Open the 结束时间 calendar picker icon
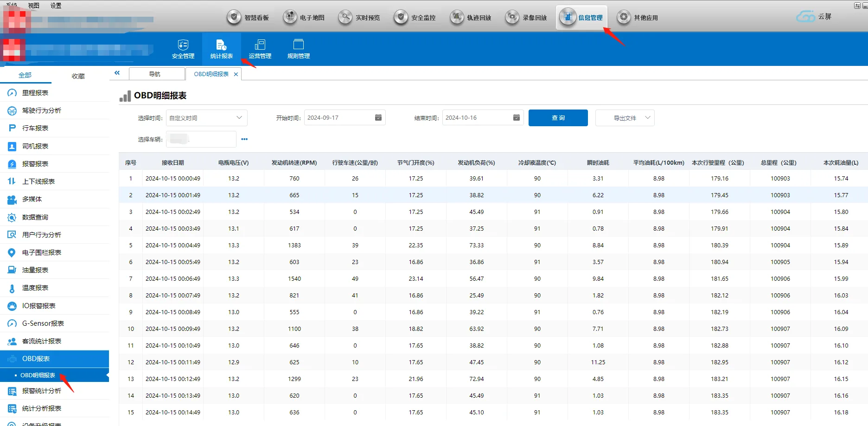 [517, 118]
